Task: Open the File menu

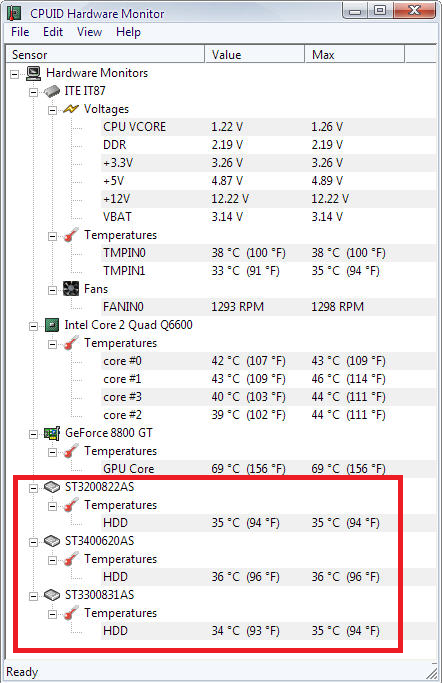Action: click(20, 32)
